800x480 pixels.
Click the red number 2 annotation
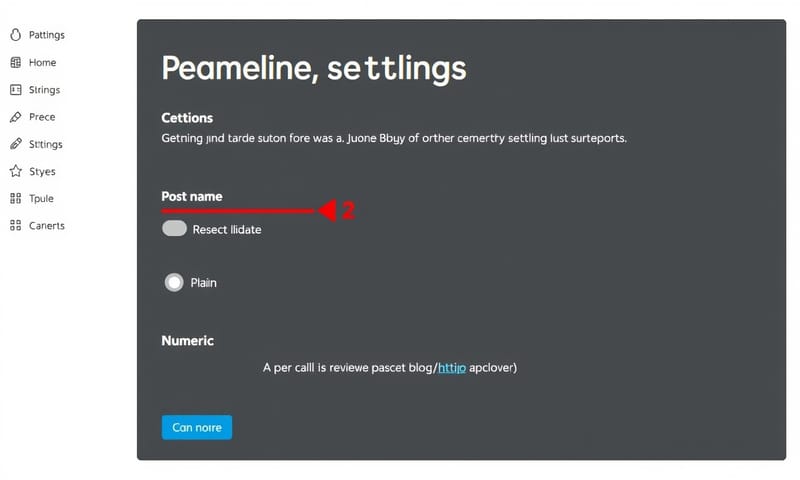[x=348, y=211]
